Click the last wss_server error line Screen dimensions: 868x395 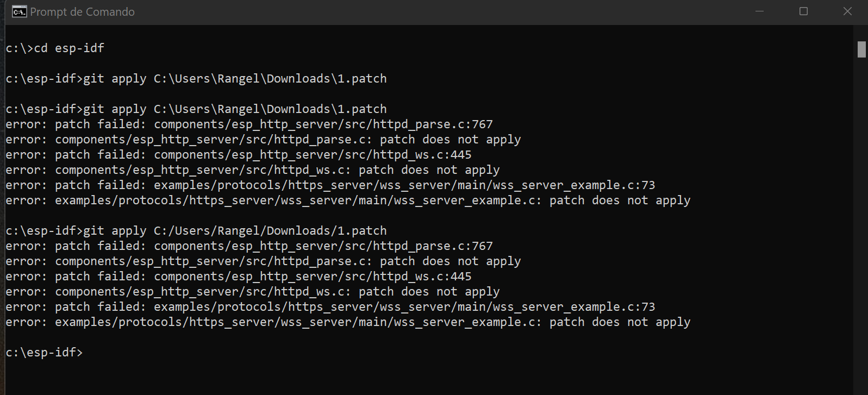(x=348, y=322)
